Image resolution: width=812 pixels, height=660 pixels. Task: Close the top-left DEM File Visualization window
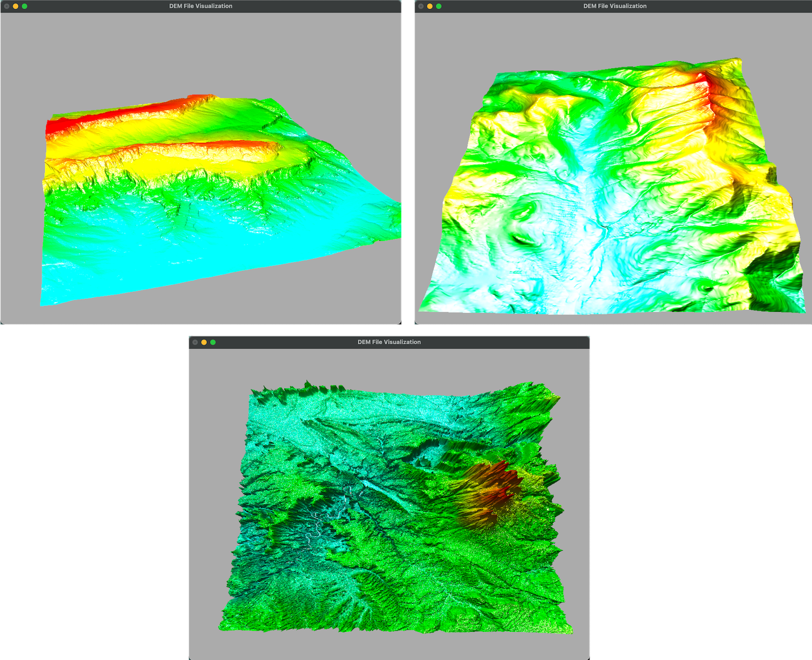pos(6,6)
